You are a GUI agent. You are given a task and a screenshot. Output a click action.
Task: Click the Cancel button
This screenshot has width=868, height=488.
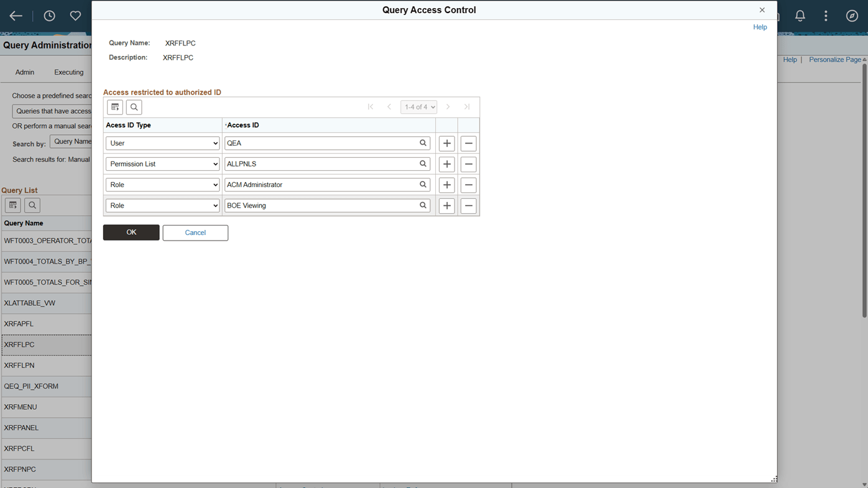(x=195, y=232)
